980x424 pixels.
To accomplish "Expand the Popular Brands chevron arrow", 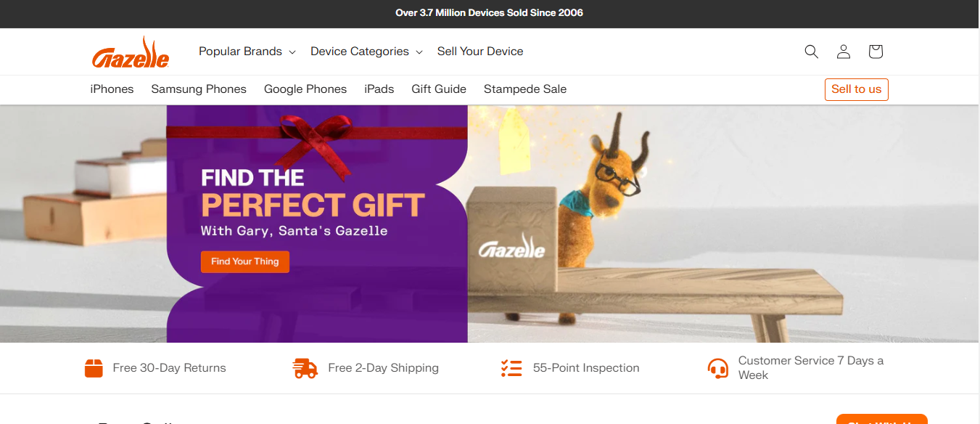I will 292,52.
